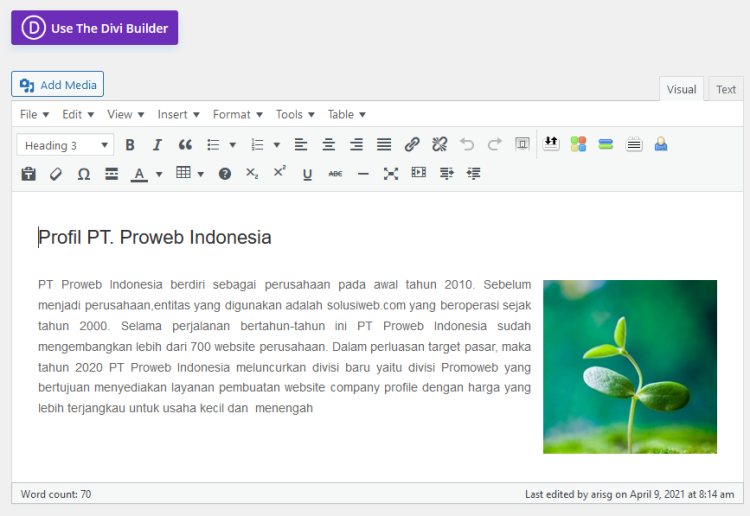The height and width of the screenshot is (516, 750).
Task: Switch to the Visual editor tab
Action: [681, 89]
